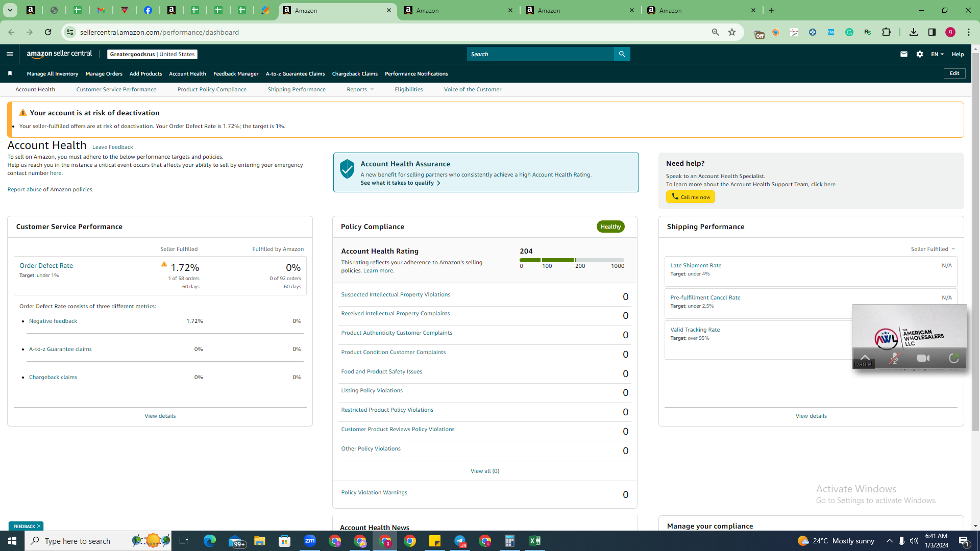Screen dimensions: 980x551
Task: Open the Late Shipment Rate link
Action: pyautogui.click(x=696, y=265)
